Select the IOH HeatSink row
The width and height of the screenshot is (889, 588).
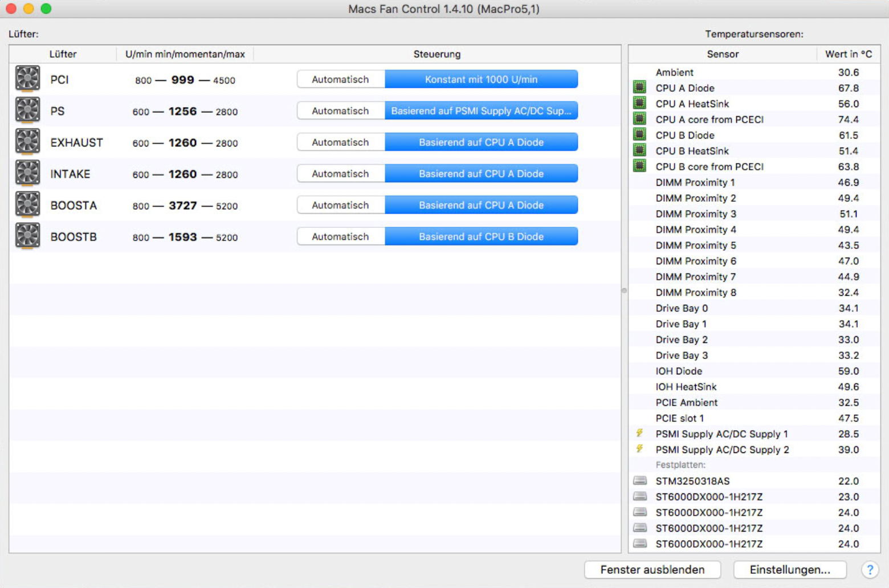pyautogui.click(x=755, y=386)
